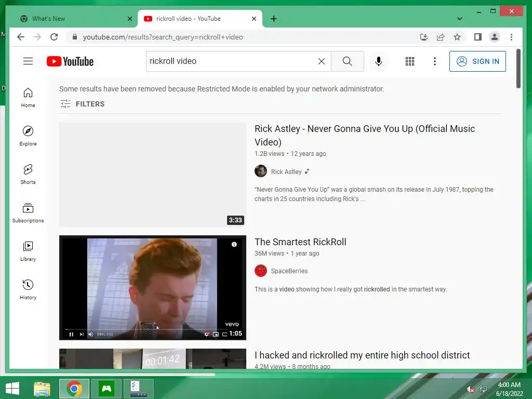This screenshot has height=399, width=532.
Task: Open Explore in sidebar
Action: [x=28, y=136]
